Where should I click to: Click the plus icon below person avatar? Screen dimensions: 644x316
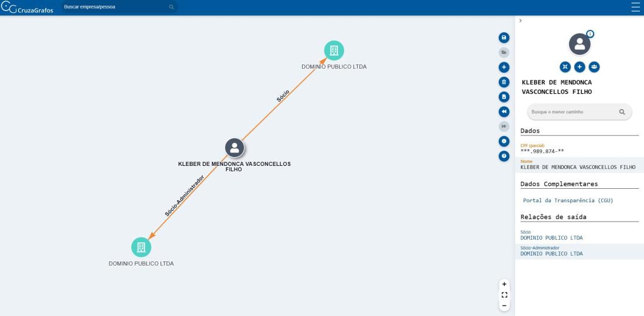tap(580, 67)
